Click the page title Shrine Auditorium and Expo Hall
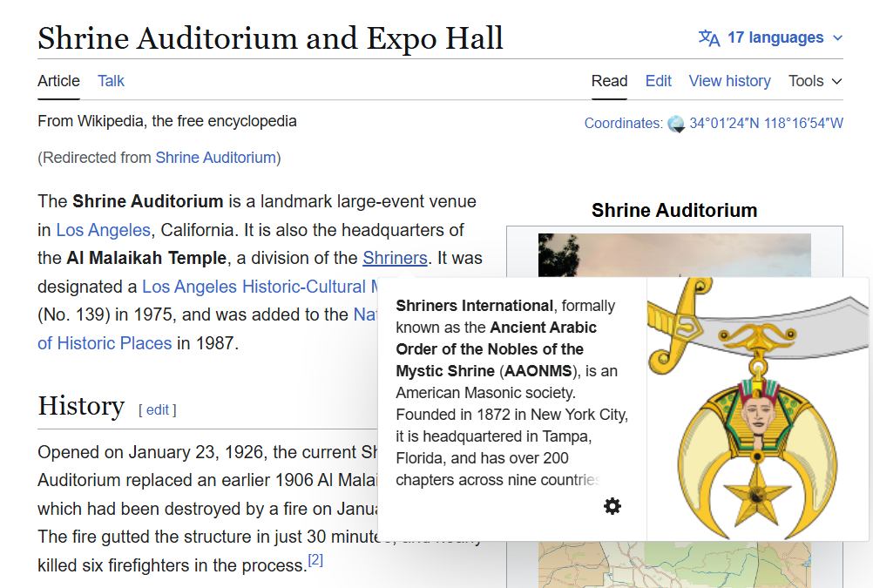This screenshot has height=588, width=873. (x=271, y=38)
